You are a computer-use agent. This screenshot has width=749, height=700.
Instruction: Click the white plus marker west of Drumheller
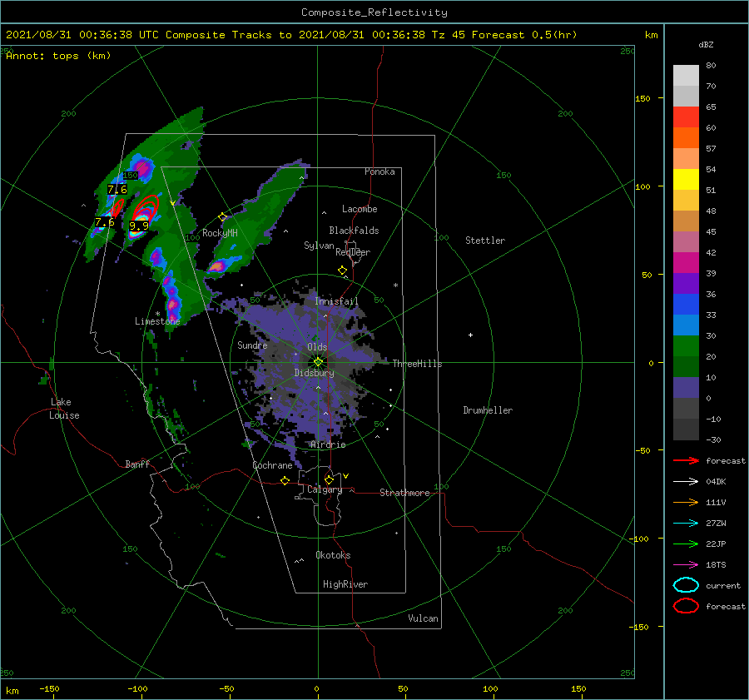[470, 335]
